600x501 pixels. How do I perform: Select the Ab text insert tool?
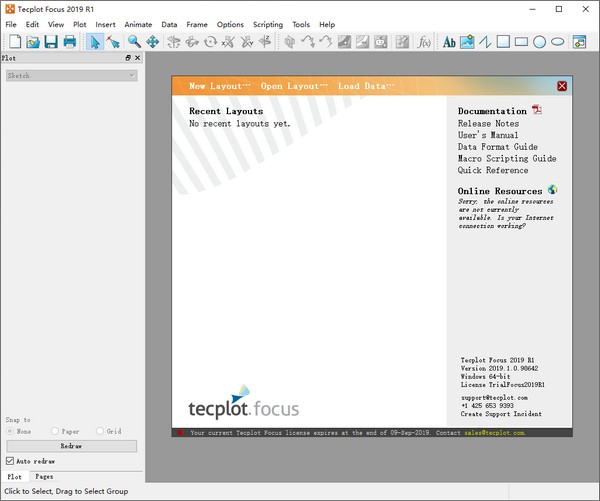coord(449,41)
